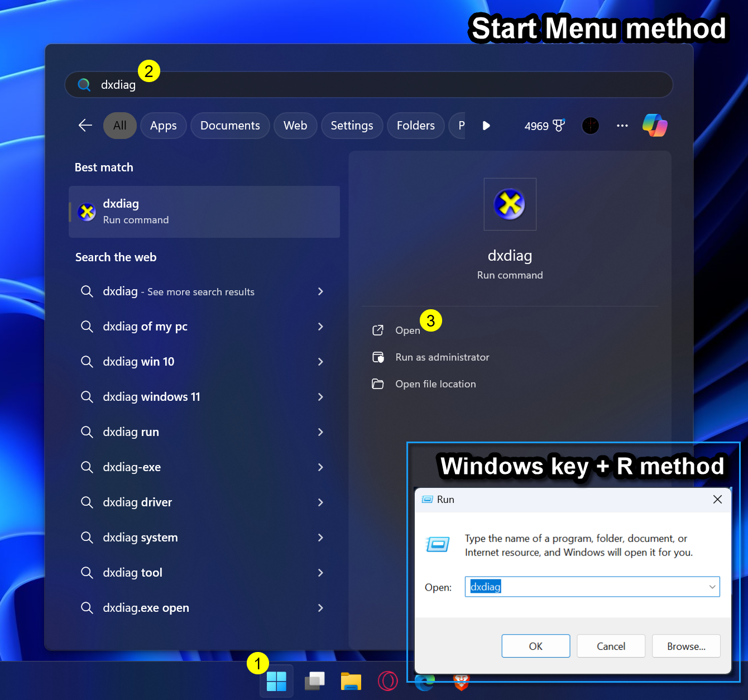Open the dxdiag dropdown in the Run dialog
The height and width of the screenshot is (700, 748).
coord(712,587)
